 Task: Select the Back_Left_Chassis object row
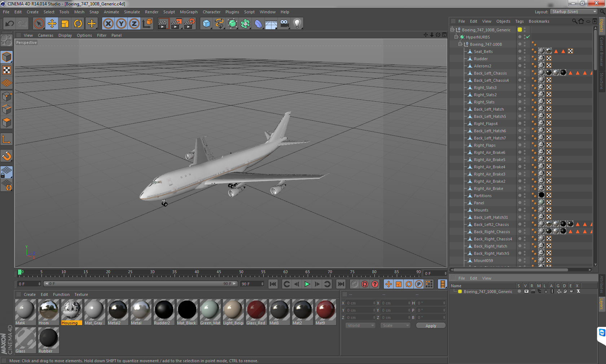[490, 73]
